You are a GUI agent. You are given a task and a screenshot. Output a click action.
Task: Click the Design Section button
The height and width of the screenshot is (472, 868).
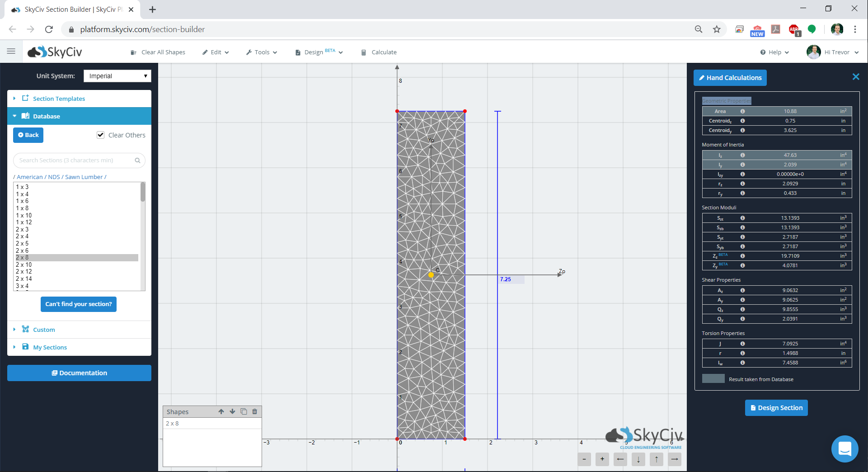tap(776, 408)
